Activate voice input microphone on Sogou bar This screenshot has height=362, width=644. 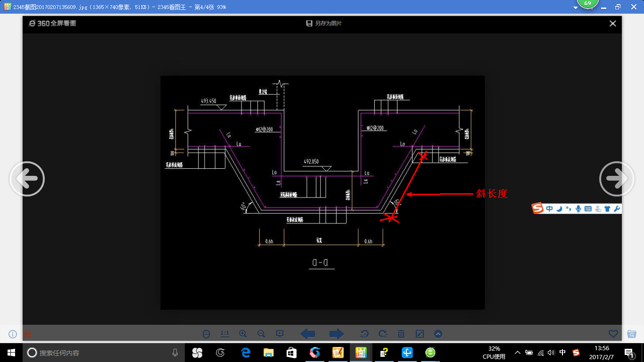578,208
